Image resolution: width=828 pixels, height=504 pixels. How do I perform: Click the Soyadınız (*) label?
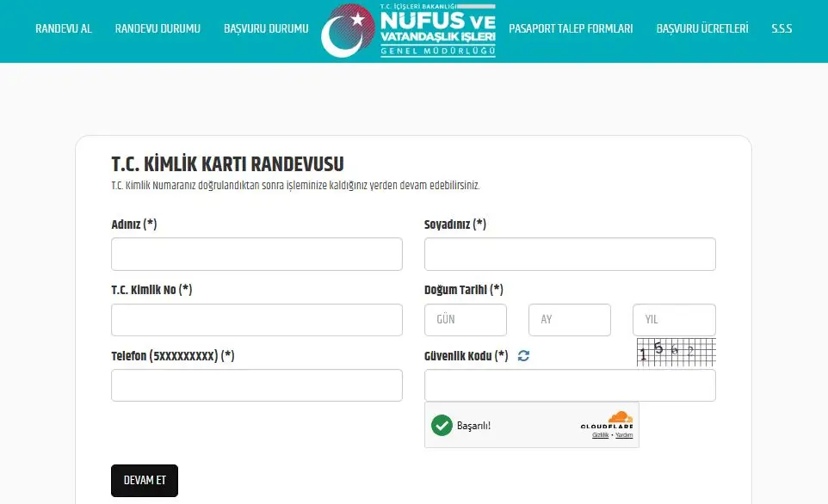pyautogui.click(x=455, y=224)
